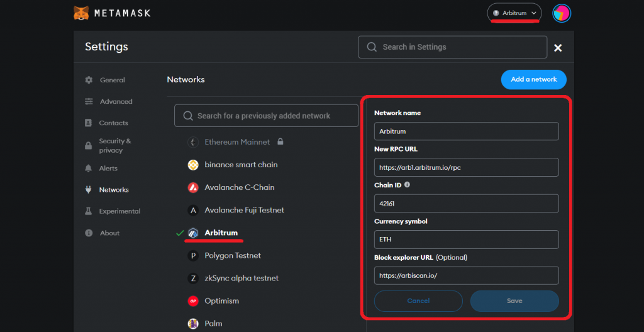Click the Polygon Testnet icon
This screenshot has width=644, height=332.
pyautogui.click(x=193, y=255)
